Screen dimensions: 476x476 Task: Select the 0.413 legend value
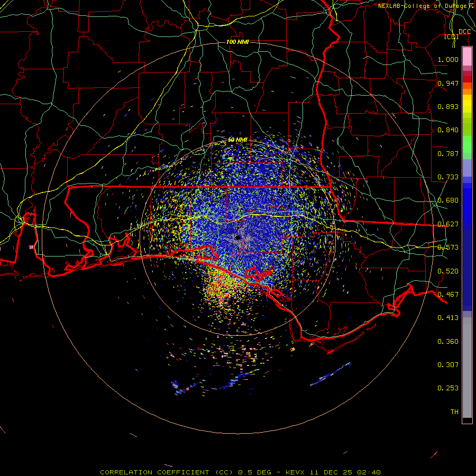(x=448, y=318)
